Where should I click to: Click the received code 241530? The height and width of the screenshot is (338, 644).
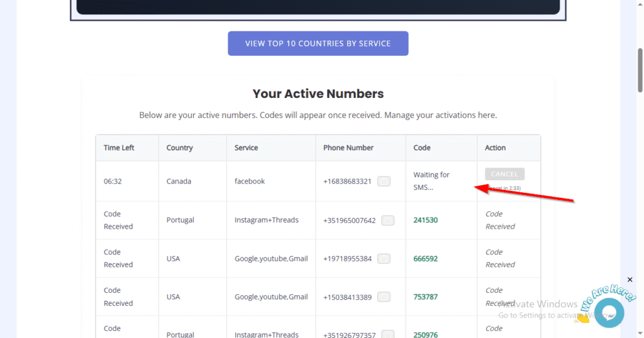click(x=426, y=221)
